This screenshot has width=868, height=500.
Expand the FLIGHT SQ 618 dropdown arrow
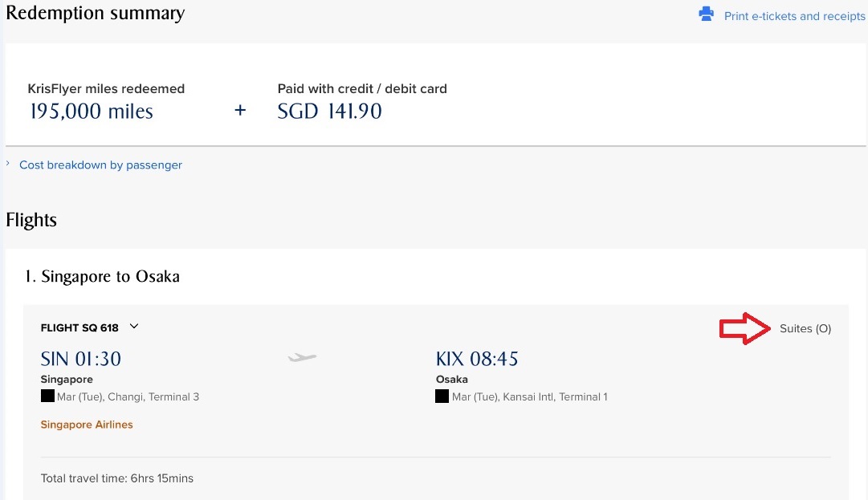(x=134, y=327)
